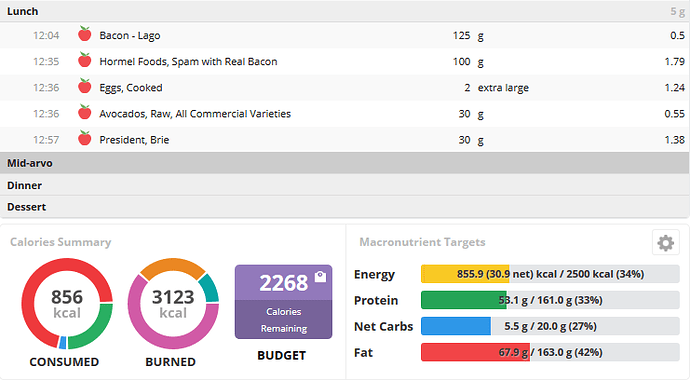
Task: Collapse the Lunch meal group header
Action: (x=345, y=11)
